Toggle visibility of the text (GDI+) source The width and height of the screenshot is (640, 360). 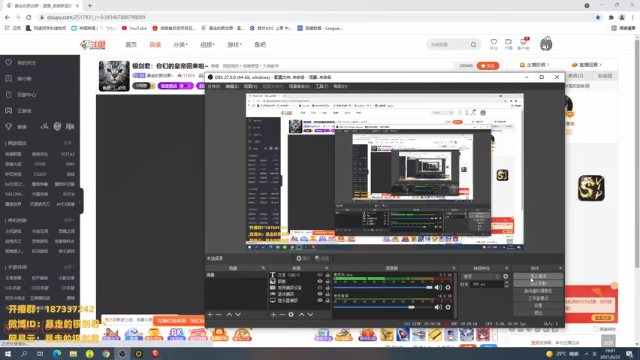tap(320, 275)
